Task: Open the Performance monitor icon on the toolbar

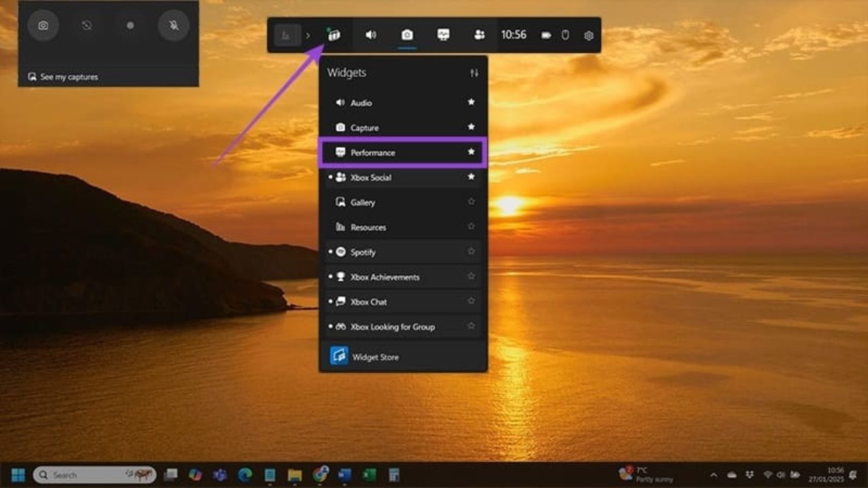Action: click(443, 35)
